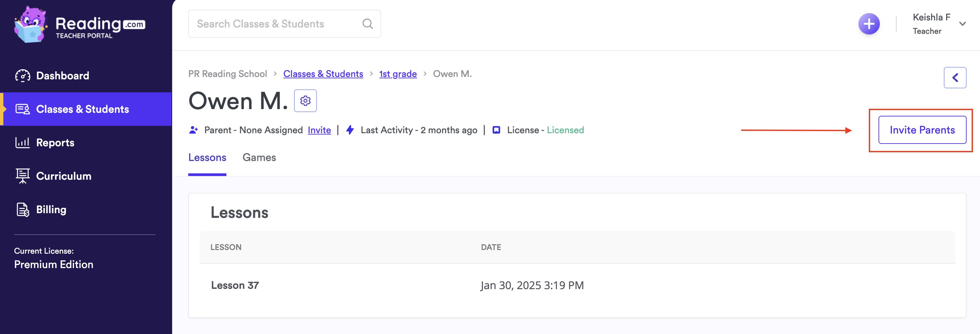Viewport: 980px width, 334px height.
Task: Click the Licensed status text
Action: (565, 130)
